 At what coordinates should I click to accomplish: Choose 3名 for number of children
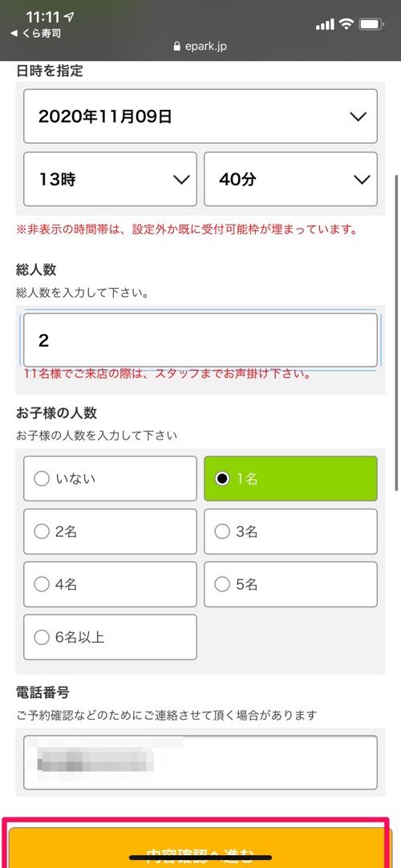click(x=291, y=531)
